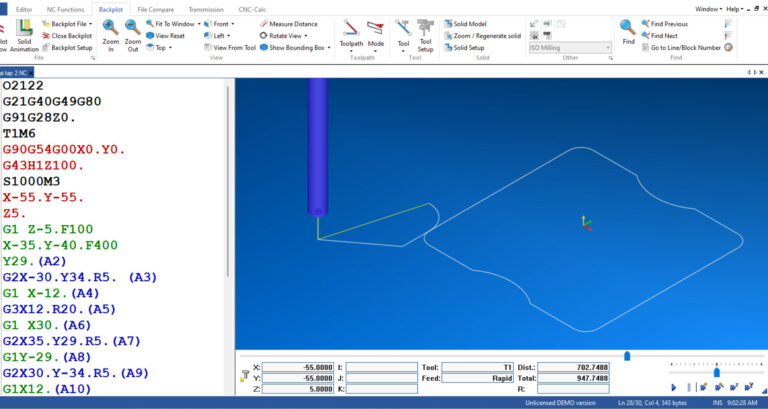This screenshot has width=768, height=409.
Task: Open the NC Functions ribbon tab
Action: (63, 9)
